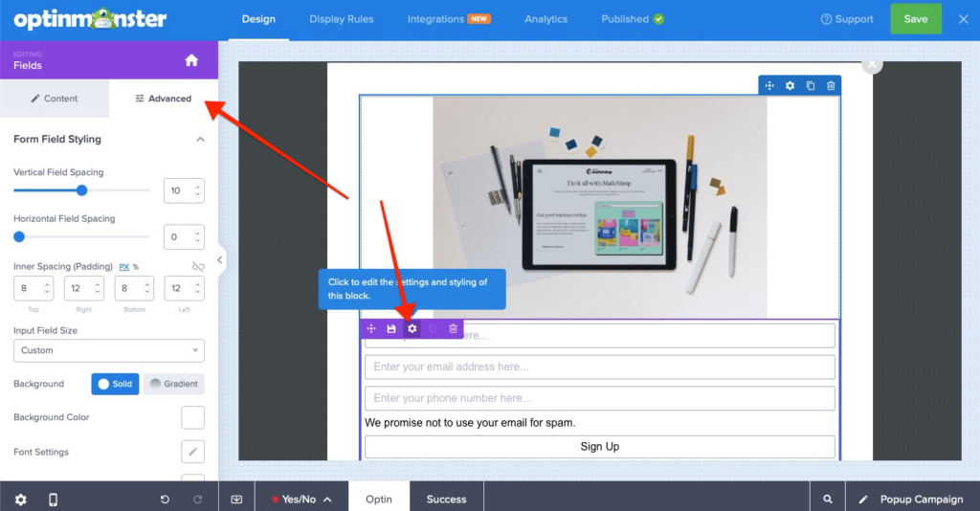Adjust the Left padding stepper arrows
This screenshot has height=511, width=980.
(x=197, y=288)
